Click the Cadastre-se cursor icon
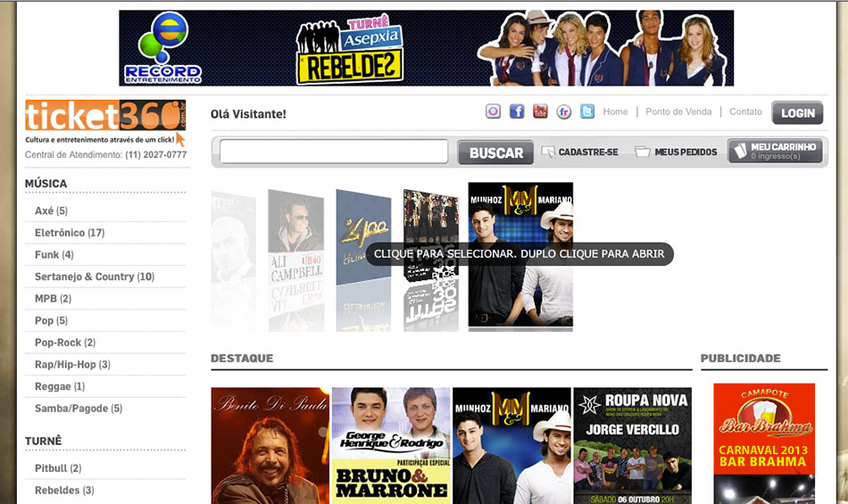Viewport: 848px width, 504px height. click(548, 152)
